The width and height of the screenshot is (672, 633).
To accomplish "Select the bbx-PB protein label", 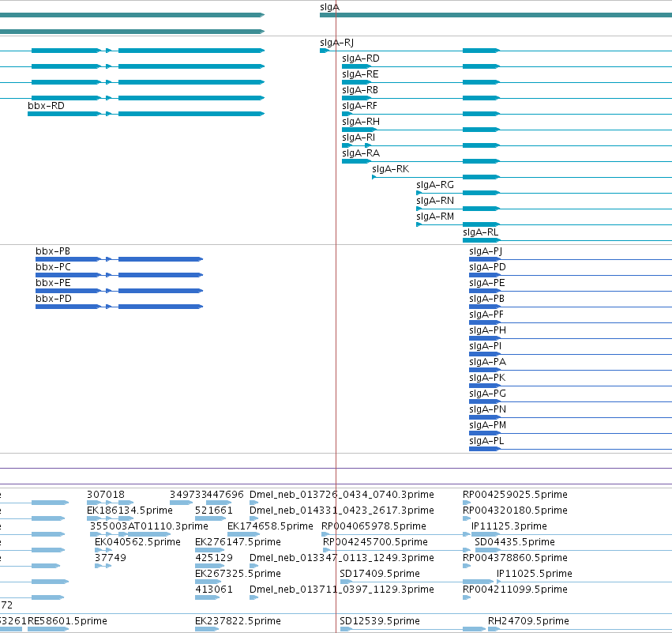I will (53, 251).
